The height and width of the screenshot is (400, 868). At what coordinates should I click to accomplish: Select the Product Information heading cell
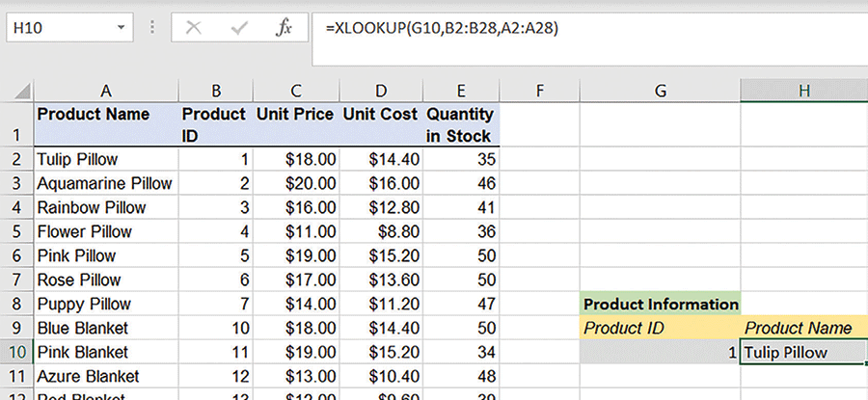[661, 304]
